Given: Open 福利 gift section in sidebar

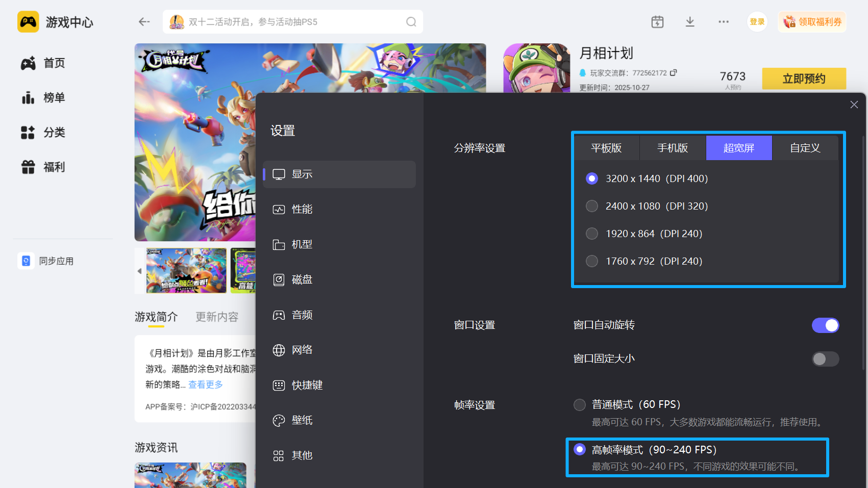Looking at the screenshot, I should (44, 167).
